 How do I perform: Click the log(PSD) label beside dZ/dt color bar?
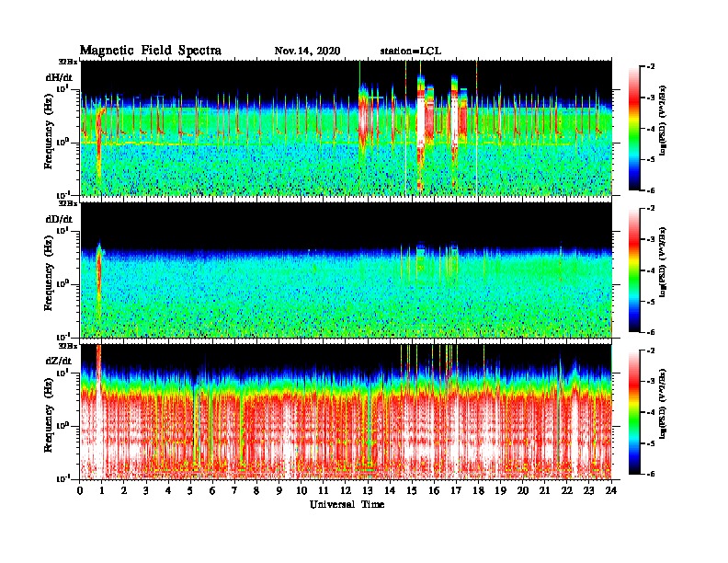(x=663, y=404)
